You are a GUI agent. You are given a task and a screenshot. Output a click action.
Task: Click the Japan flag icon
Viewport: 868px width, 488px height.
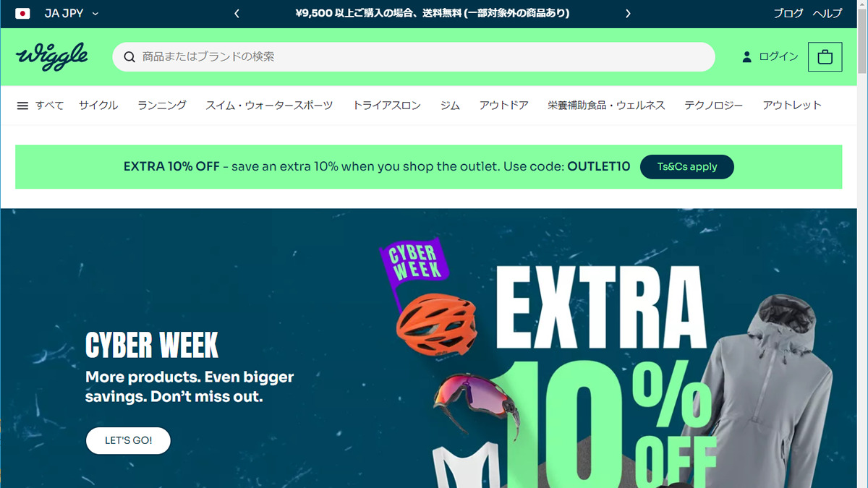pyautogui.click(x=22, y=14)
